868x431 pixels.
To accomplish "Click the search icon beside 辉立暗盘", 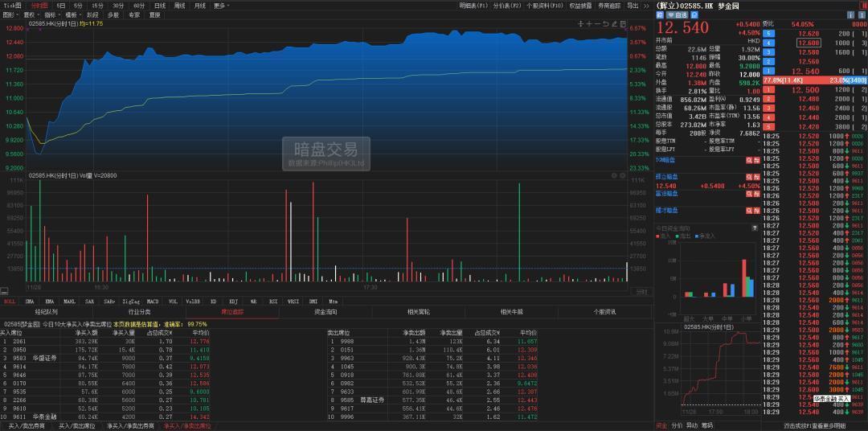I will tap(748, 176).
